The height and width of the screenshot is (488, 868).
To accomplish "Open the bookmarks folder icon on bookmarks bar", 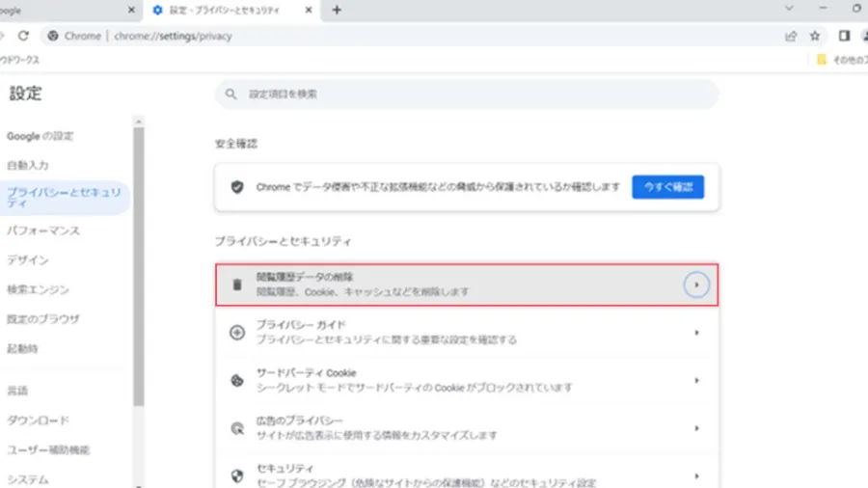I will click(822, 59).
